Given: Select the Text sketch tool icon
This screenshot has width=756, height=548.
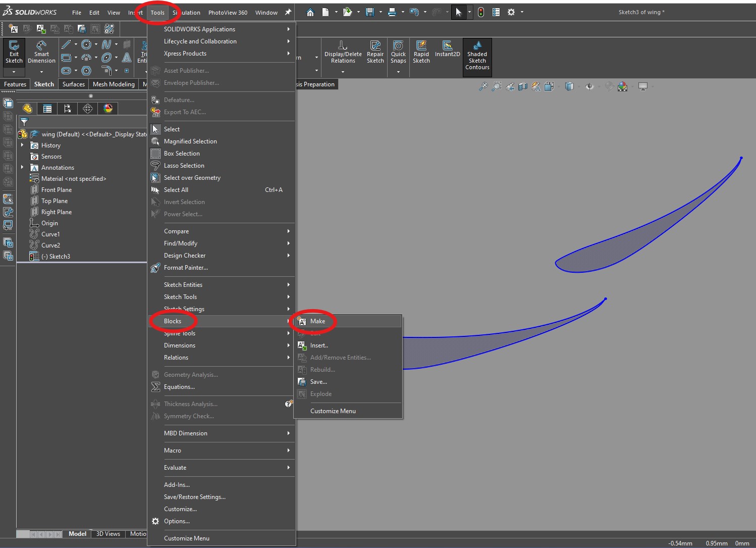Looking at the screenshot, I should tap(127, 58).
